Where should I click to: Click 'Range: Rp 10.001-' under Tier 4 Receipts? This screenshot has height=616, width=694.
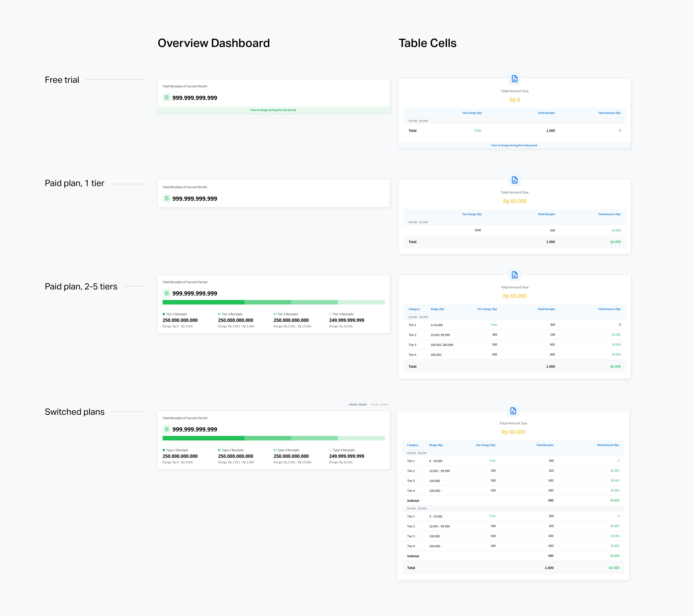(341, 326)
